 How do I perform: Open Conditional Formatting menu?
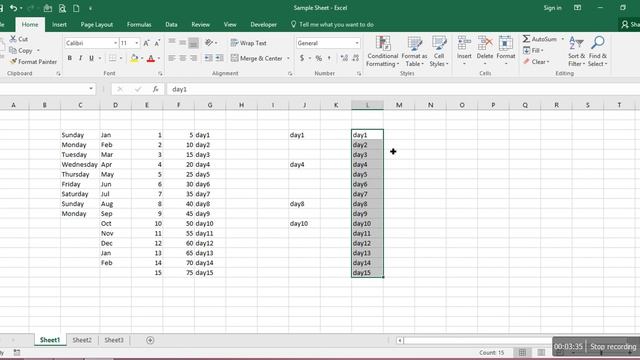point(382,51)
